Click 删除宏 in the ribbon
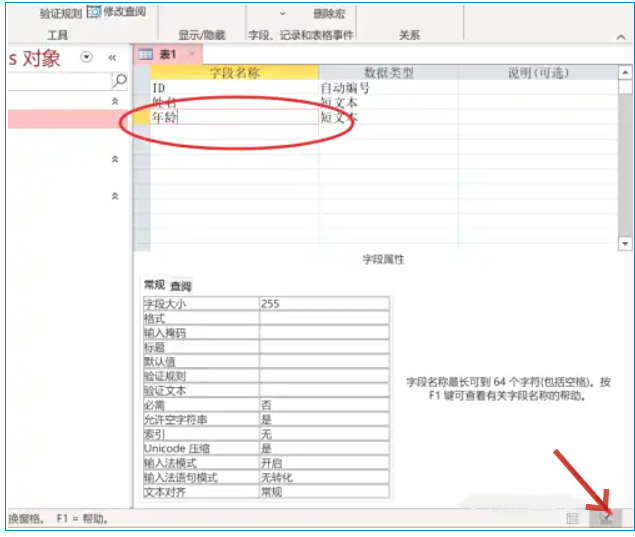This screenshot has width=635, height=537. 326,13
